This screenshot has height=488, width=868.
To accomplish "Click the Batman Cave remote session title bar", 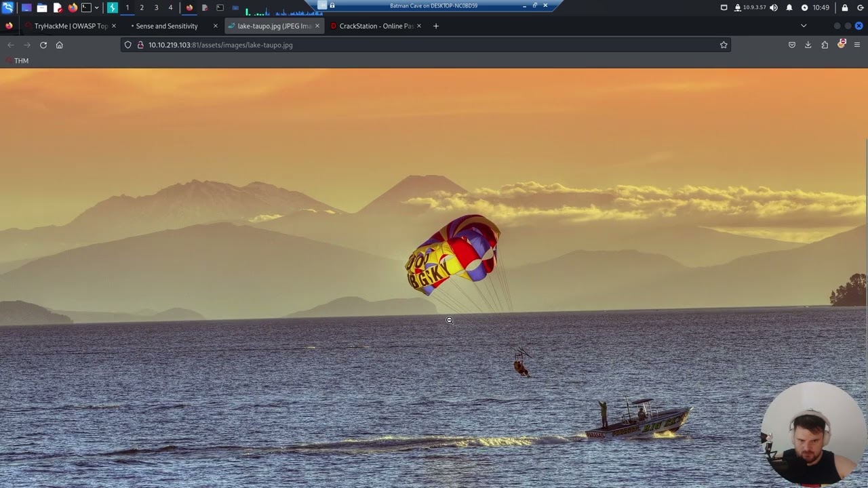I will [x=433, y=5].
